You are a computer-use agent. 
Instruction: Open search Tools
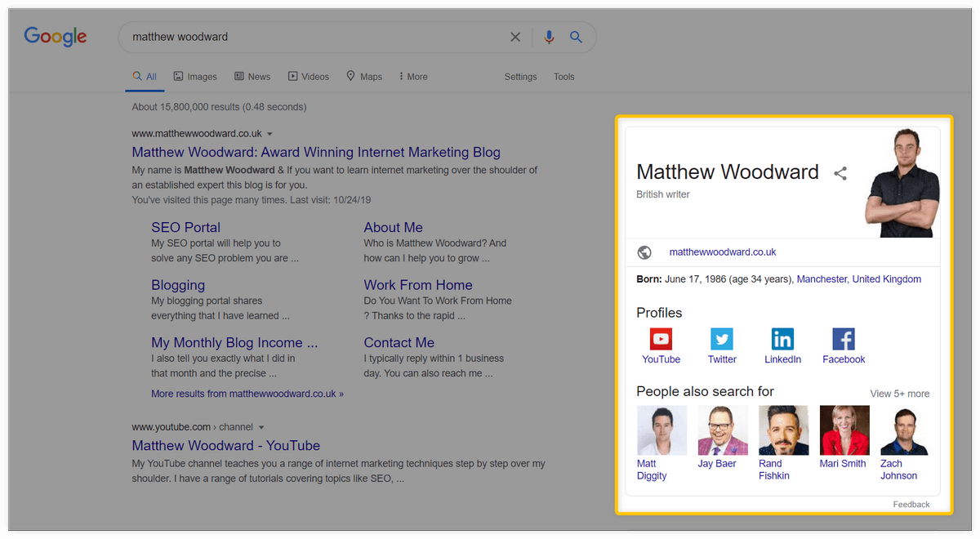[564, 77]
